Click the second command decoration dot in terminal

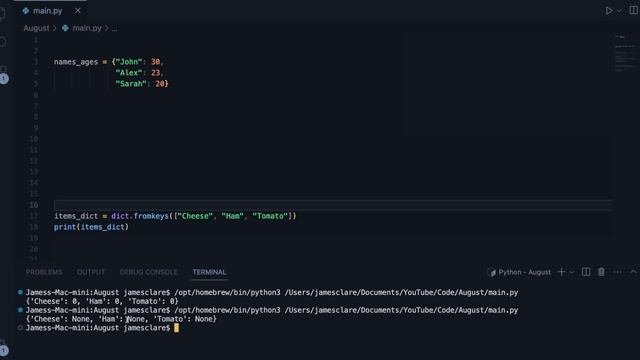(x=20, y=310)
